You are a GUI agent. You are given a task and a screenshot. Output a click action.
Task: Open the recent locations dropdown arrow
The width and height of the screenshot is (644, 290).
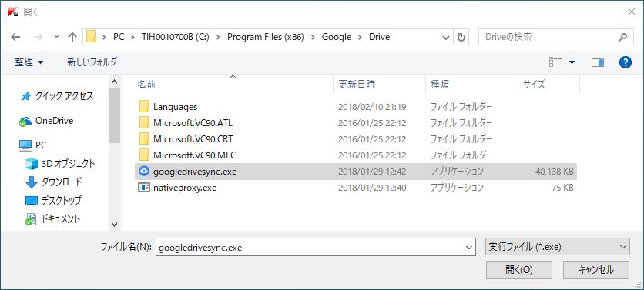(x=57, y=38)
